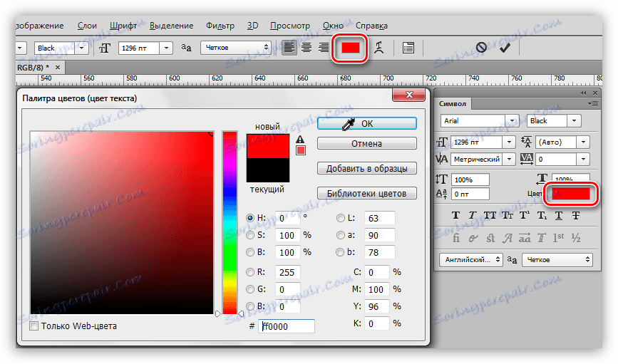Apply Superscript style in Символ panel
618x364 pixels.
point(525,216)
